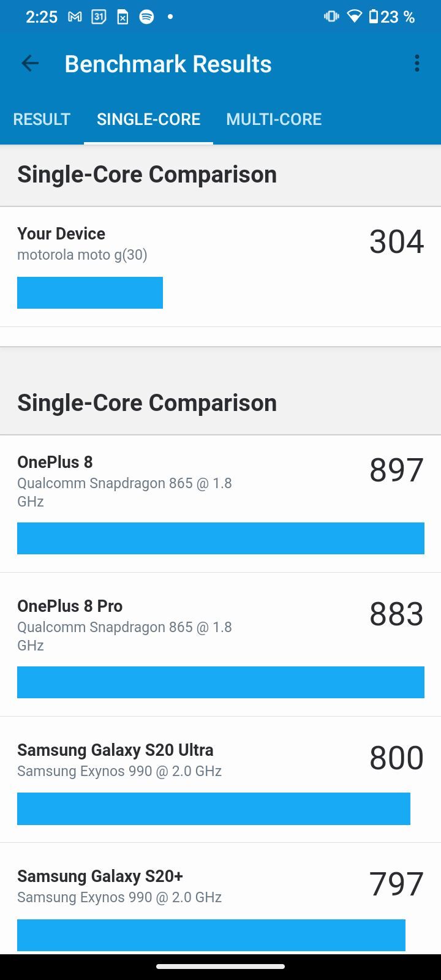The height and width of the screenshot is (980, 441).
Task: Tap the motorola moto g(30) score bar
Action: pyautogui.click(x=90, y=293)
